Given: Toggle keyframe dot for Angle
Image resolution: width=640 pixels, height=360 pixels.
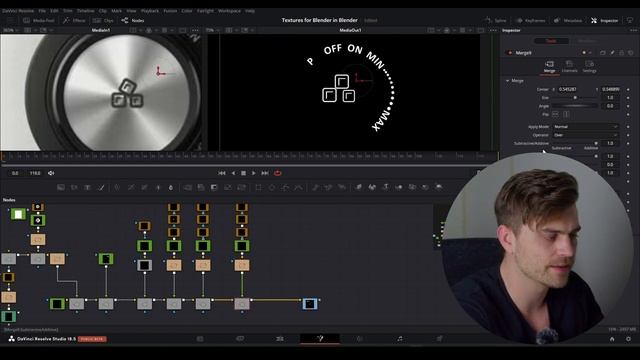Looking at the screenshot, I should pyautogui.click(x=628, y=106).
